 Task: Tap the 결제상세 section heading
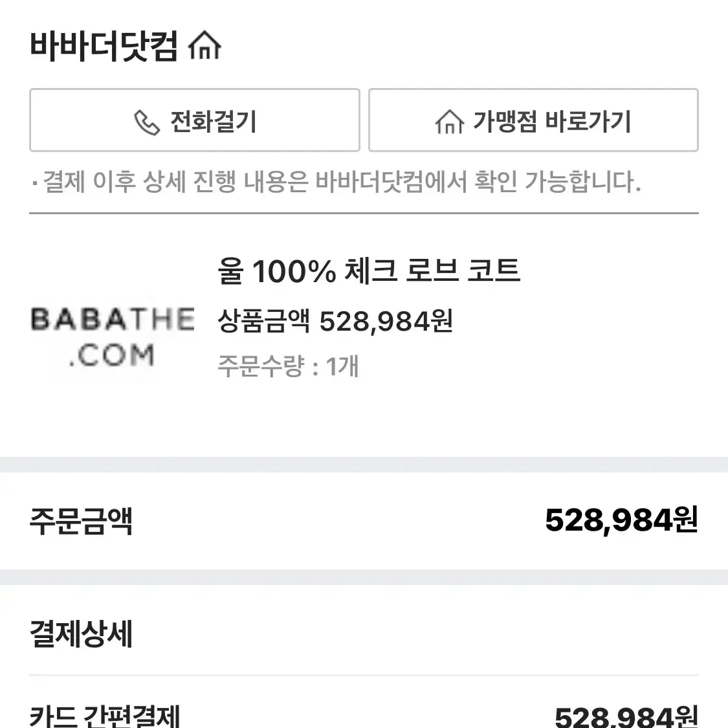coord(82,634)
